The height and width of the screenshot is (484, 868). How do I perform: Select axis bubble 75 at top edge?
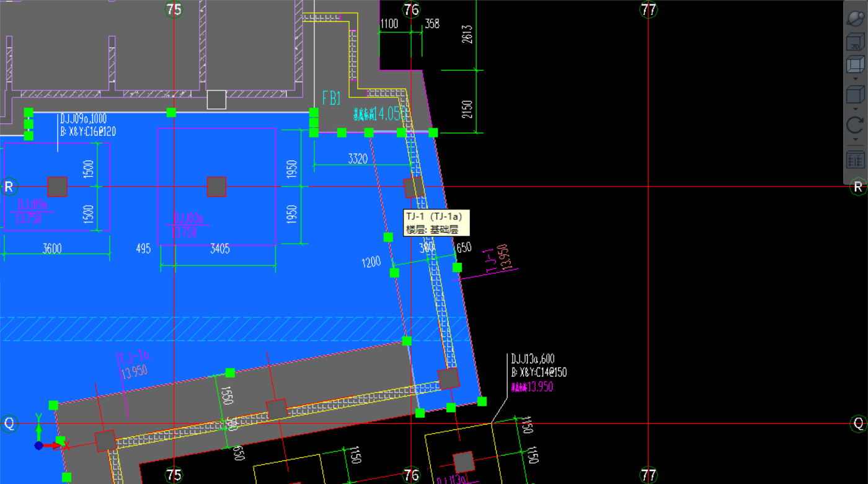174,9
